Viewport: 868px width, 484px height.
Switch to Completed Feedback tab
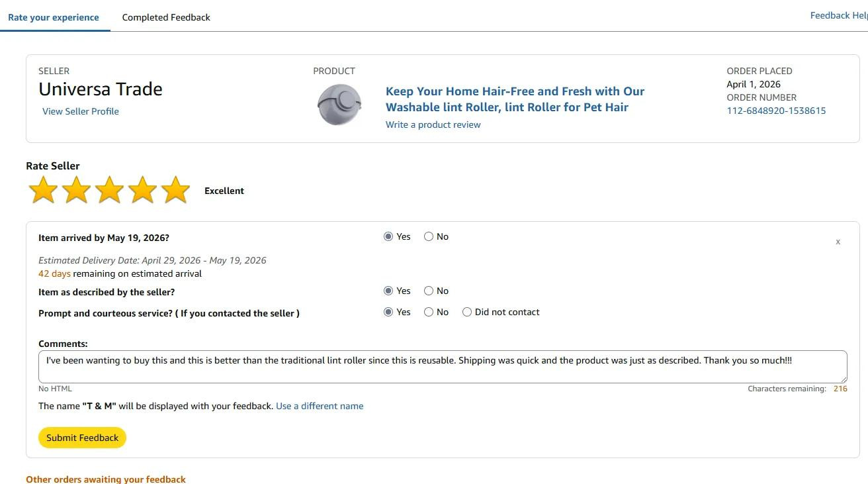tap(166, 17)
